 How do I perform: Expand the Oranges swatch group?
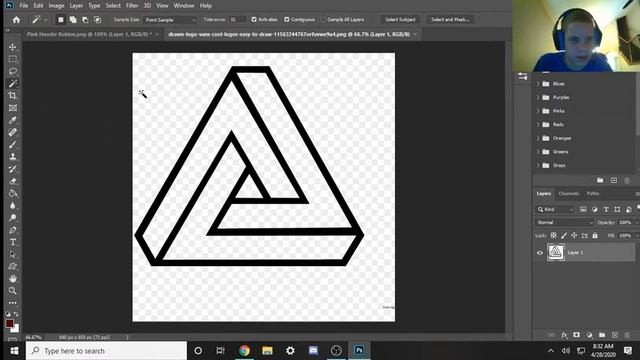[x=538, y=138]
